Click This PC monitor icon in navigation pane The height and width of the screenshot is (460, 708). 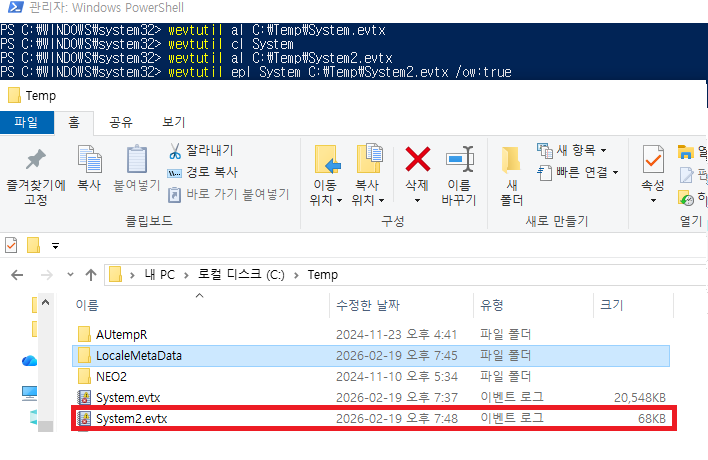tap(29, 393)
